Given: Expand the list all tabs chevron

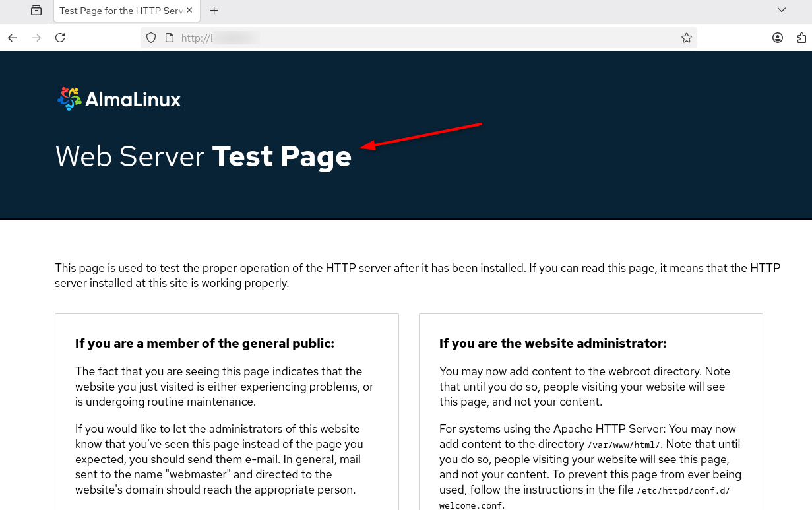Looking at the screenshot, I should (782, 10).
